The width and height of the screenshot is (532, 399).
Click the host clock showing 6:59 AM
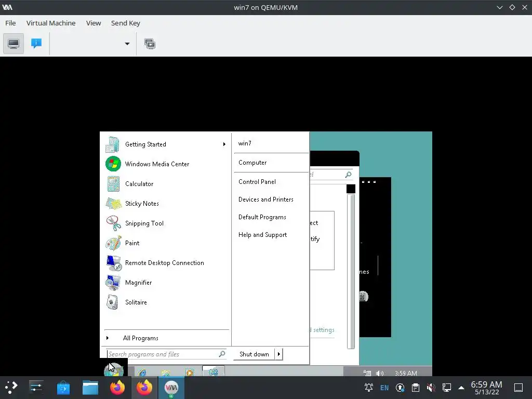tap(486, 388)
